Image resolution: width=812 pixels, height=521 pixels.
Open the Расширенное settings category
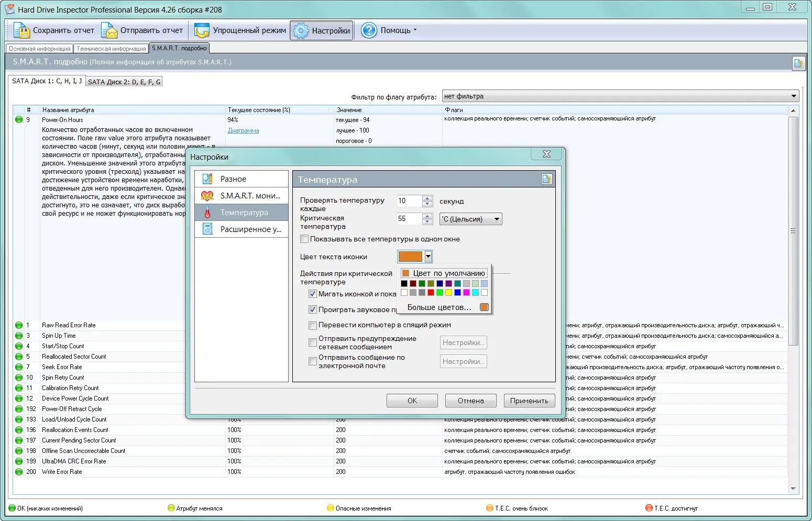(x=242, y=229)
